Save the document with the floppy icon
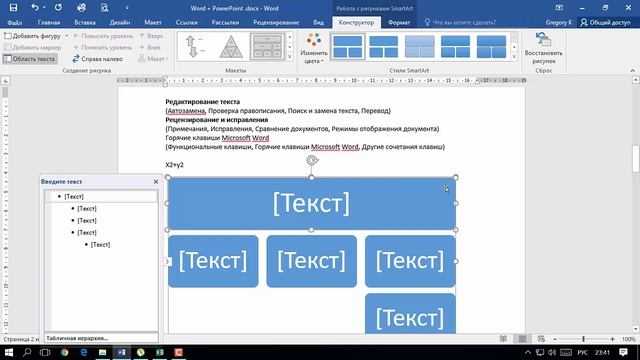Screen dimensions: 640x360 coord(13,8)
